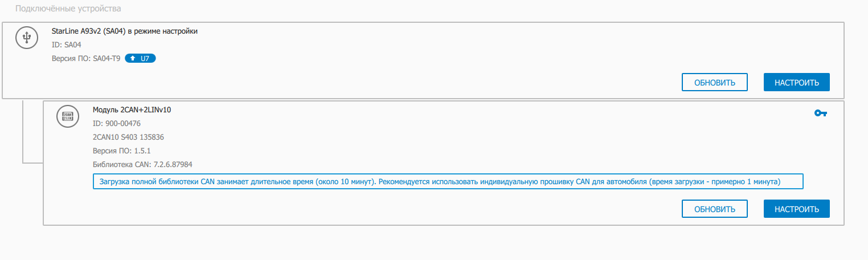Click the up-arrow icon in the update badge
The image size is (868, 260).
point(133,58)
